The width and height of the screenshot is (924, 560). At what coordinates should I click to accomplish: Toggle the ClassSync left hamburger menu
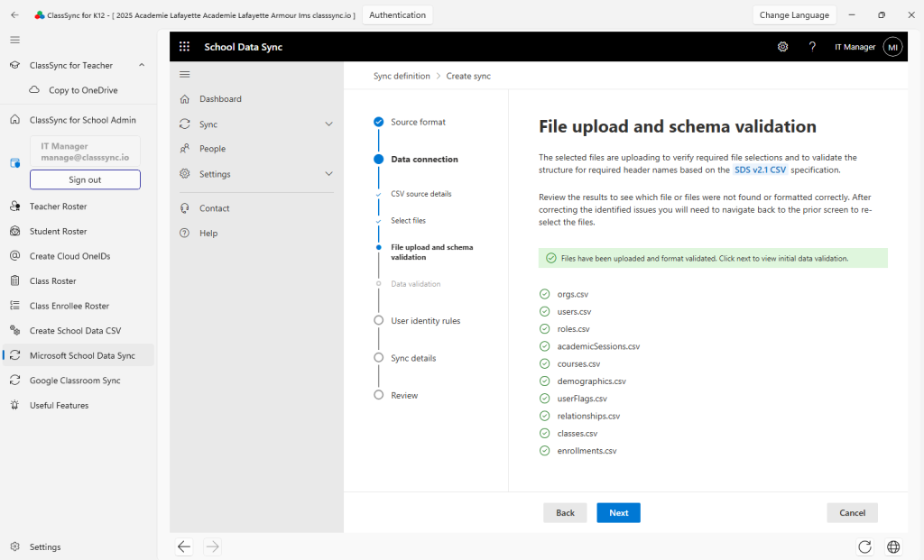(x=14, y=40)
